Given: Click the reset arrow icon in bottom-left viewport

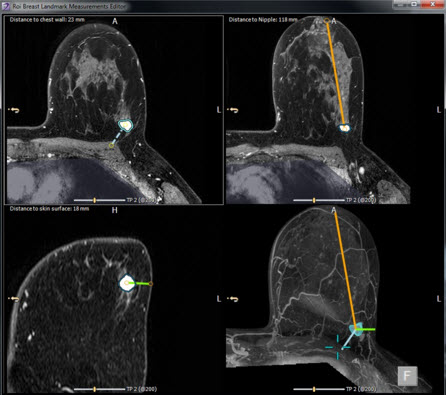Looking at the screenshot, I should click(15, 299).
